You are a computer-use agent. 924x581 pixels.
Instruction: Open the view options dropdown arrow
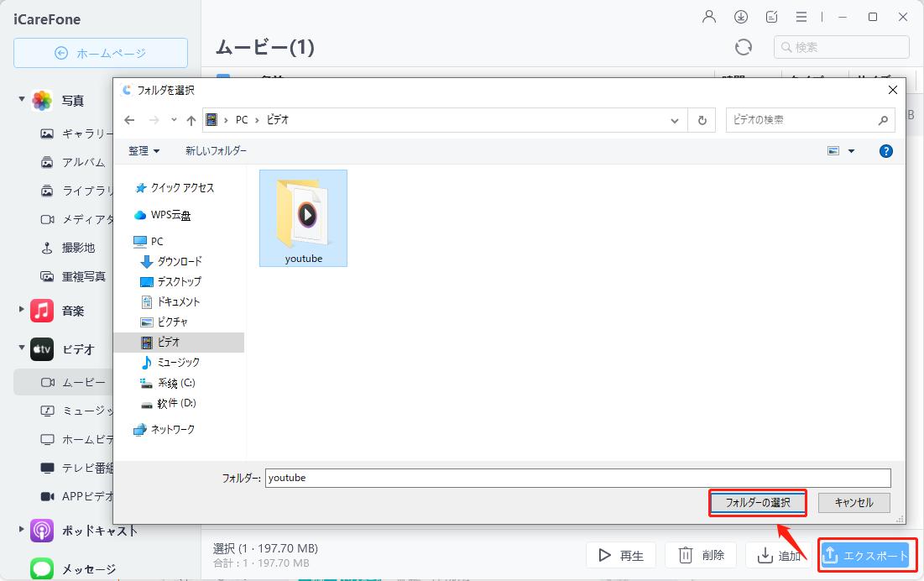coord(851,151)
